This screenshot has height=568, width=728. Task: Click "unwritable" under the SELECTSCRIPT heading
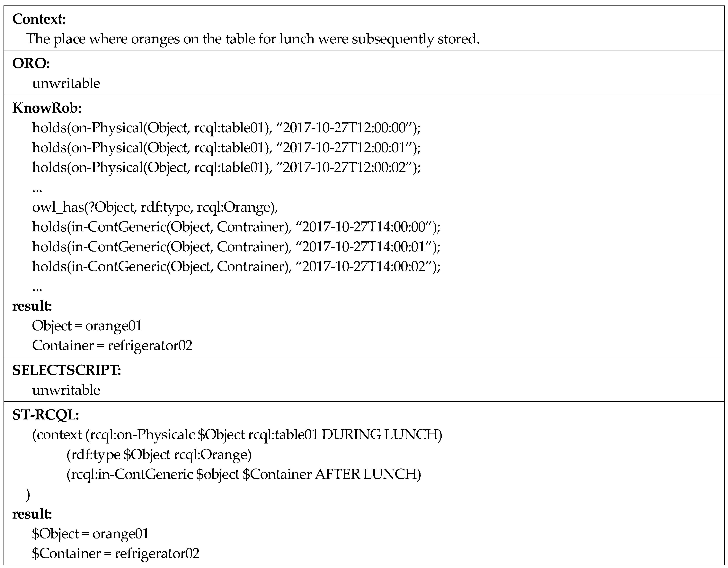[66, 390]
